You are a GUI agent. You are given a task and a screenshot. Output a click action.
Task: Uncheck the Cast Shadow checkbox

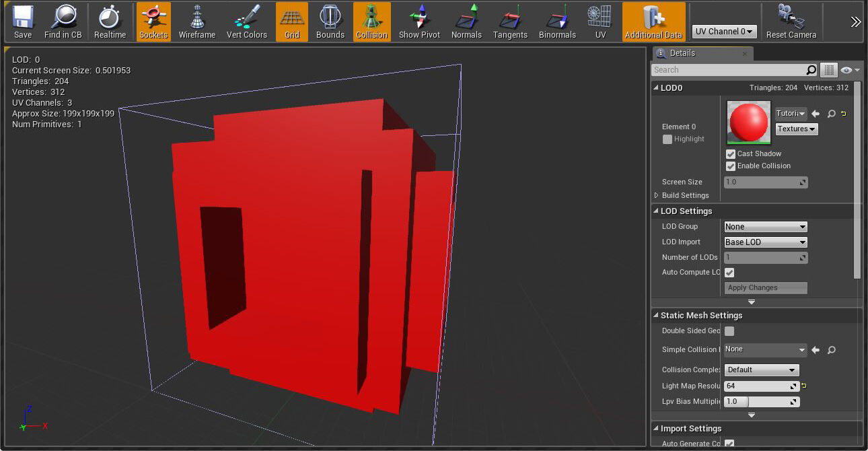[x=731, y=154]
